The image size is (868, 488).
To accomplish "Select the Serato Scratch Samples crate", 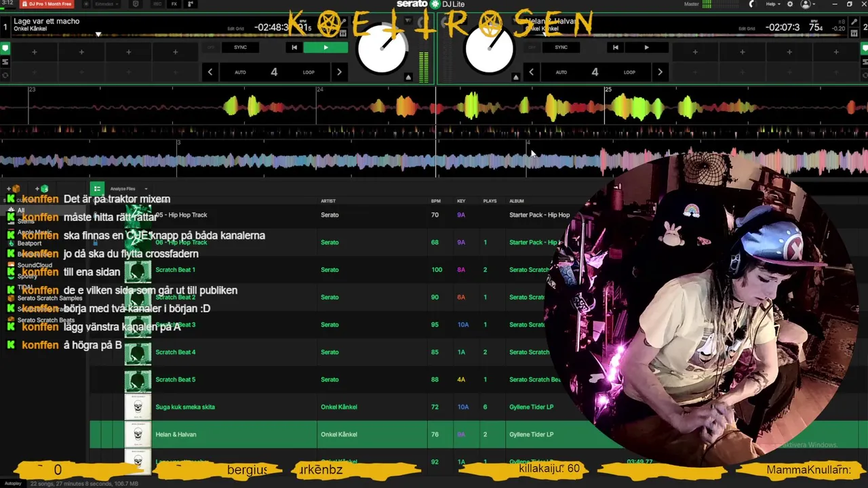I will coord(50,298).
